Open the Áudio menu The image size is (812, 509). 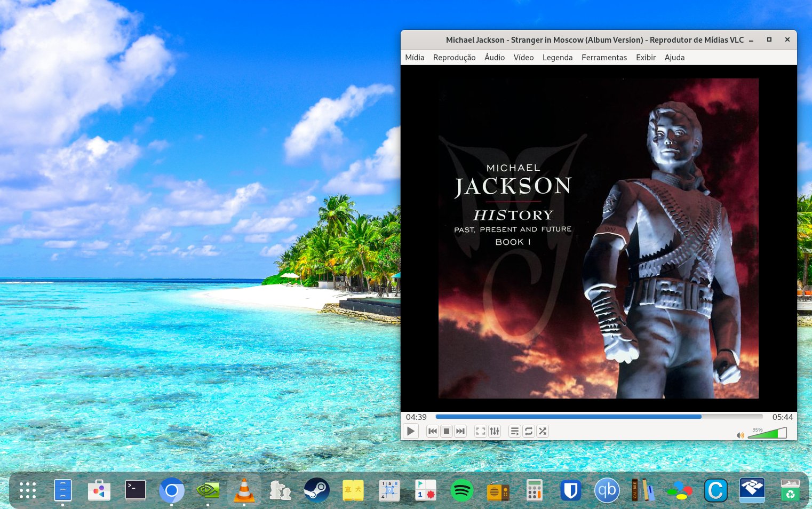pos(495,58)
